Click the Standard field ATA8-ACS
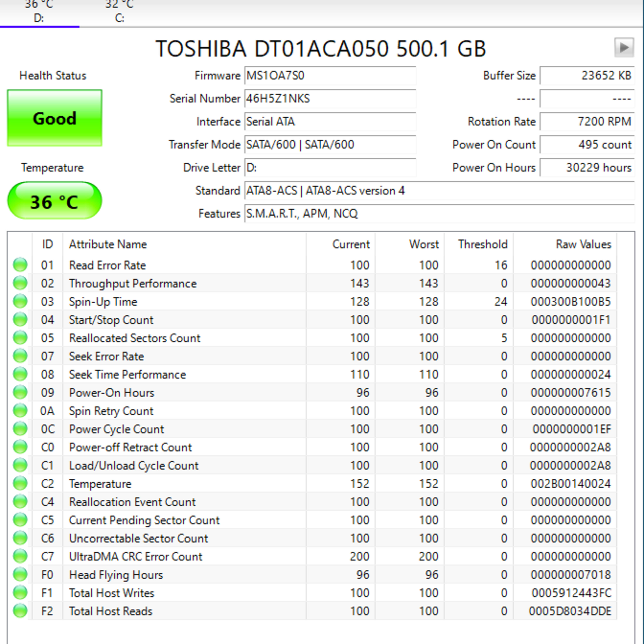The width and height of the screenshot is (644, 644). tap(439, 191)
